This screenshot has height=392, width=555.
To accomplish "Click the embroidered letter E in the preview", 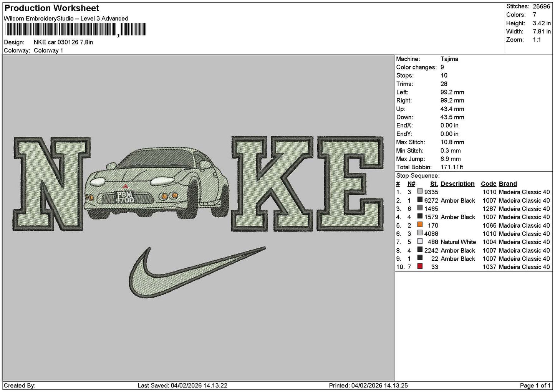I will [350, 184].
